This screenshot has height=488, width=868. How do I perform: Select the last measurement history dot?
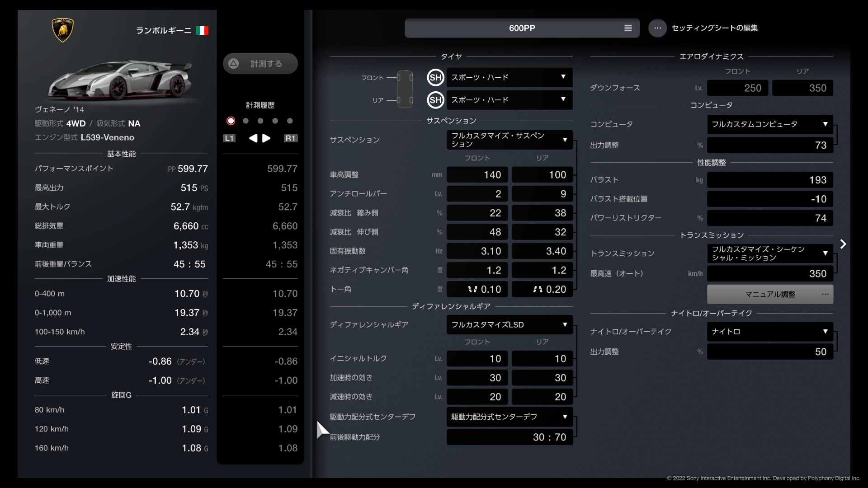click(290, 121)
